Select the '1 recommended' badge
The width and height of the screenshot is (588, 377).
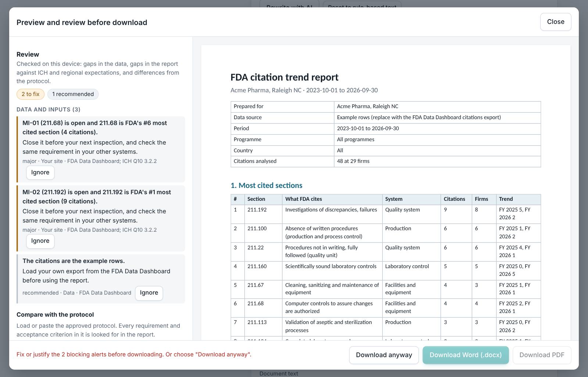tap(73, 94)
